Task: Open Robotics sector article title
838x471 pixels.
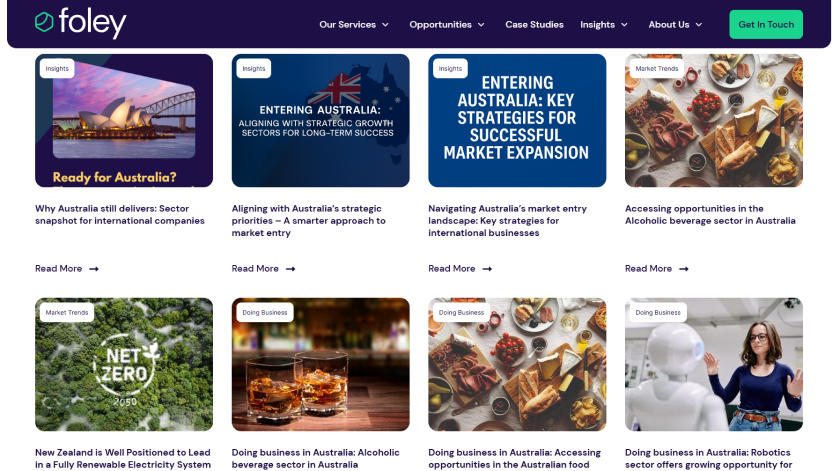Action: [709, 459]
